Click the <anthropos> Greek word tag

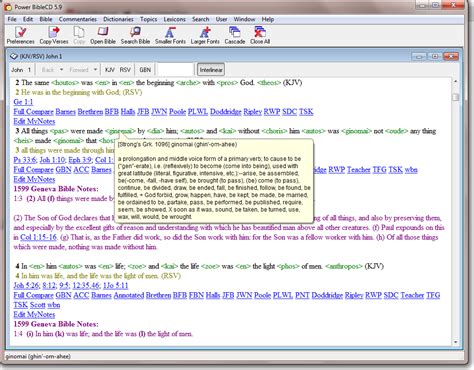pyautogui.click(x=344, y=266)
